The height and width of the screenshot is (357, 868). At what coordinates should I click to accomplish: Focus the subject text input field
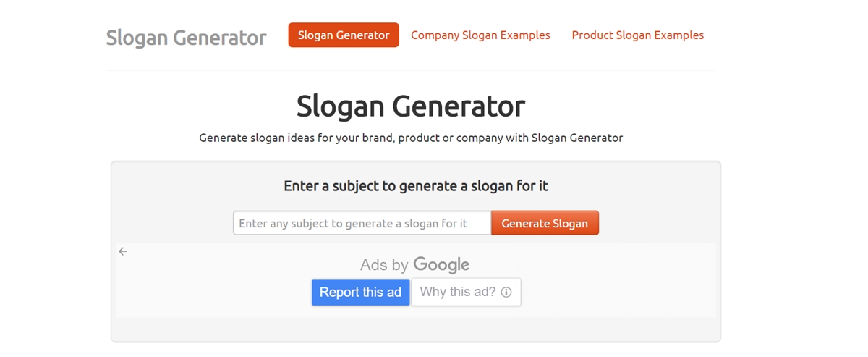(362, 223)
